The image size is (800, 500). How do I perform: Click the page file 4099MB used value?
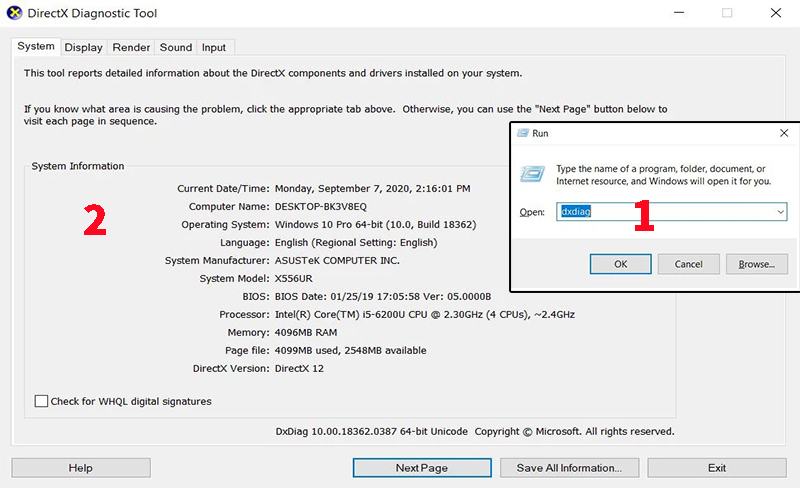[x=350, y=351]
